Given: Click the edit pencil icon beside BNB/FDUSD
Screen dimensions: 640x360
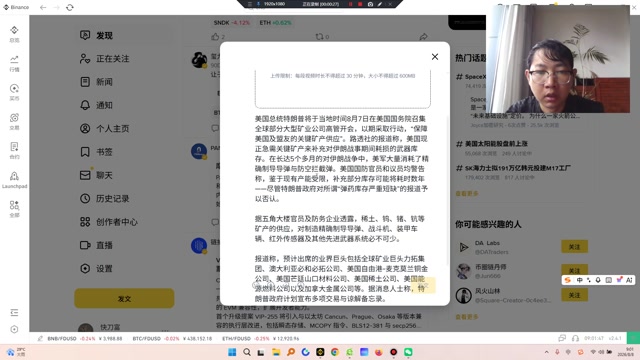Looking at the screenshot, I should 40,338.
